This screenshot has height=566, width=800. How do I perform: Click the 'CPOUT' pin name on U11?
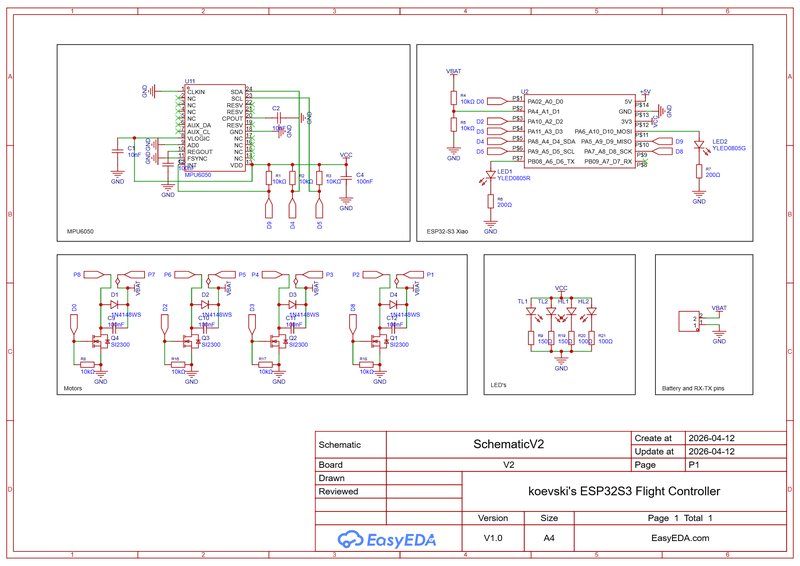(x=232, y=118)
